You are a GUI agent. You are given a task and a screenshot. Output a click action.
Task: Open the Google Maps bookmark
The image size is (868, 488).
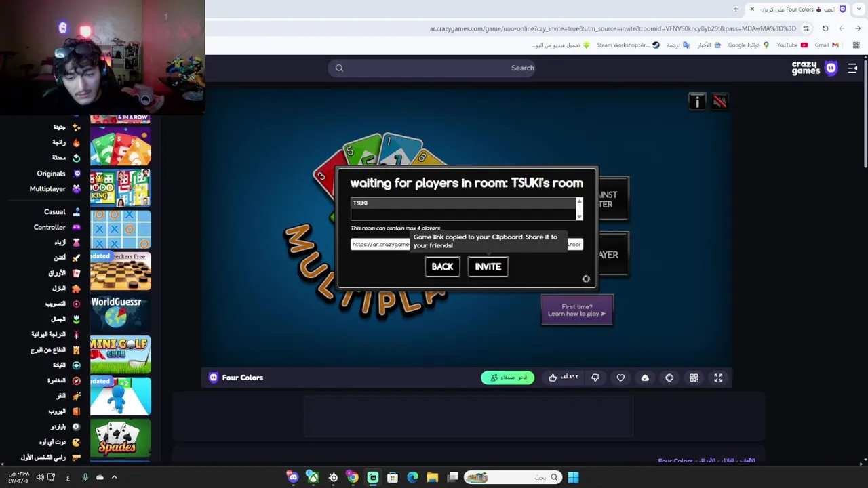pos(749,45)
